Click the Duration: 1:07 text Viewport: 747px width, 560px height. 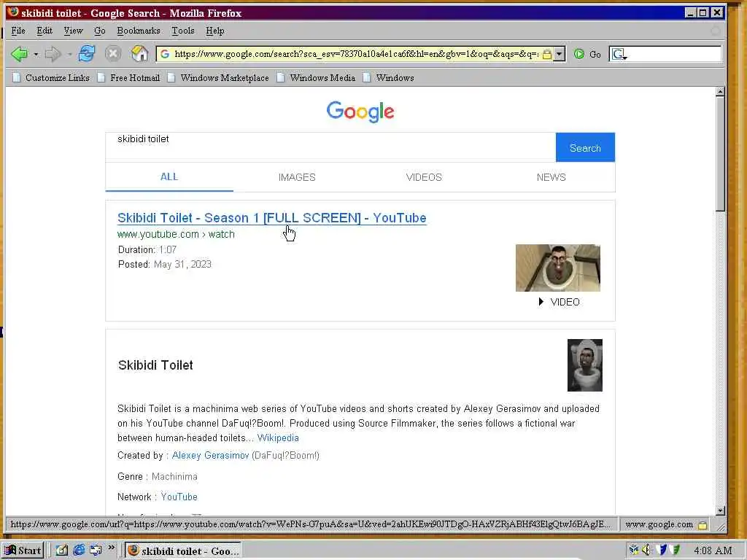tap(147, 249)
